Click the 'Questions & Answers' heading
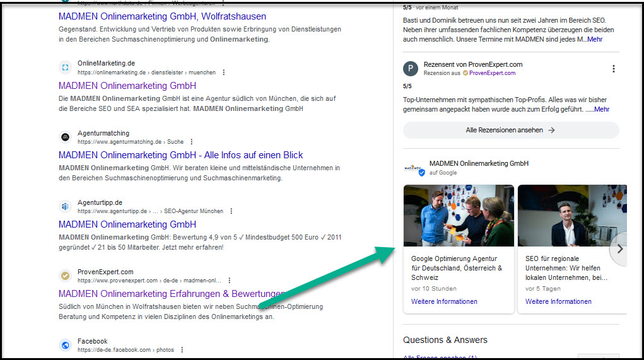The image size is (644, 360). [445, 340]
